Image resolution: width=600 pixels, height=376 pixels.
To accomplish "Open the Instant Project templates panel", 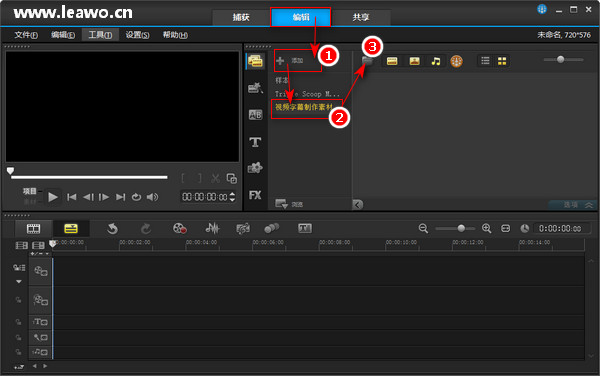I will pos(255,88).
